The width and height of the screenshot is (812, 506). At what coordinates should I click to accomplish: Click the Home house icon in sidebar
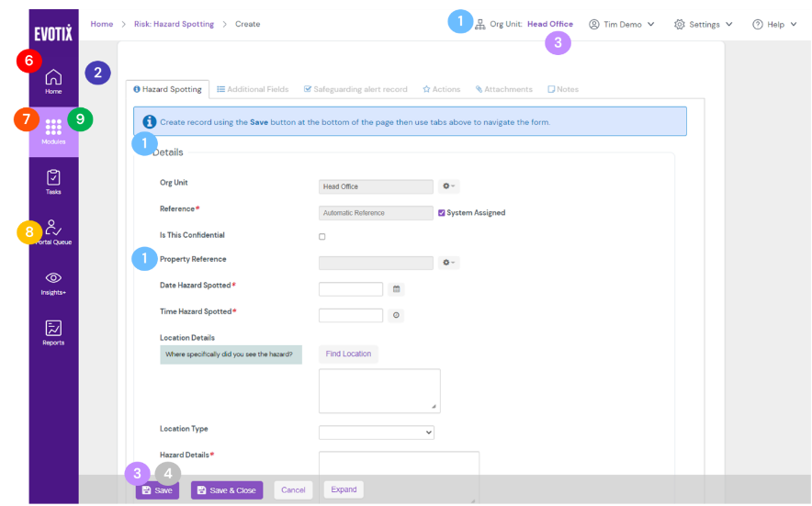click(x=53, y=78)
